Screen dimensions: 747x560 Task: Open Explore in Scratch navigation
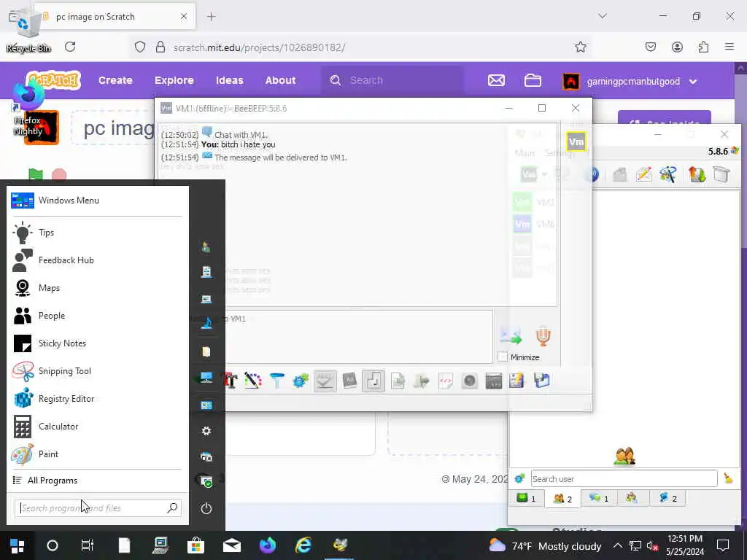click(x=174, y=80)
